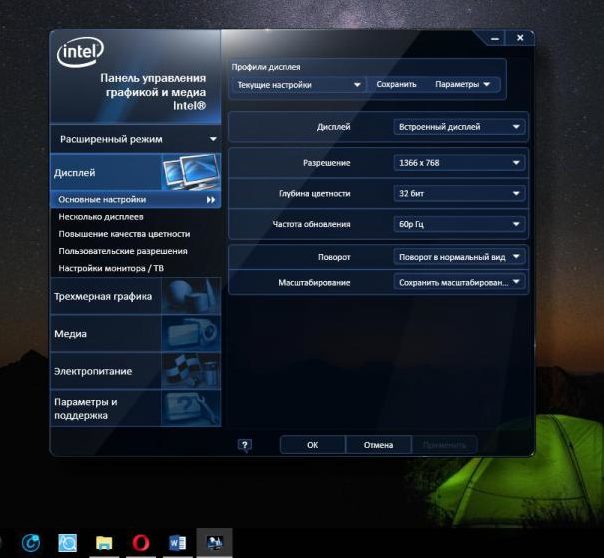Screen dimensions: 604x558
Task: Open the Текущие настройки profile dropdown
Action: pos(299,85)
